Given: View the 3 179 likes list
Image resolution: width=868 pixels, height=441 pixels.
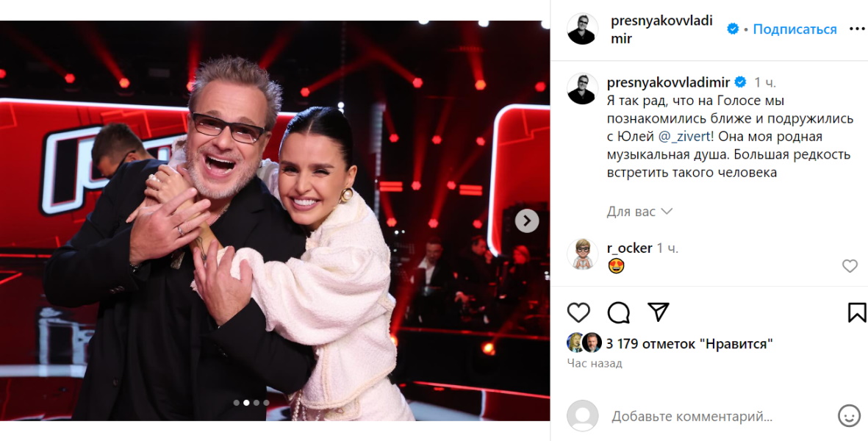Looking at the screenshot, I should point(689,344).
